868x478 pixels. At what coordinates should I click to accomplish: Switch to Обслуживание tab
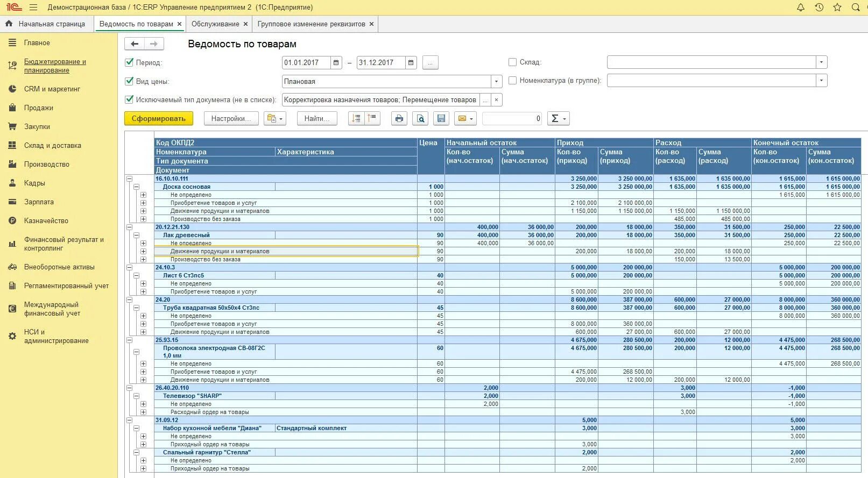point(215,24)
